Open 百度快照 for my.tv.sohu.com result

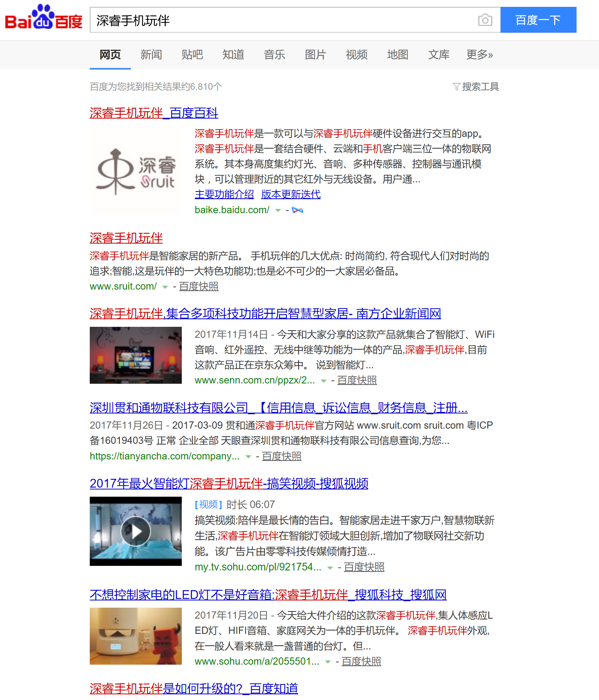pyautogui.click(x=364, y=567)
